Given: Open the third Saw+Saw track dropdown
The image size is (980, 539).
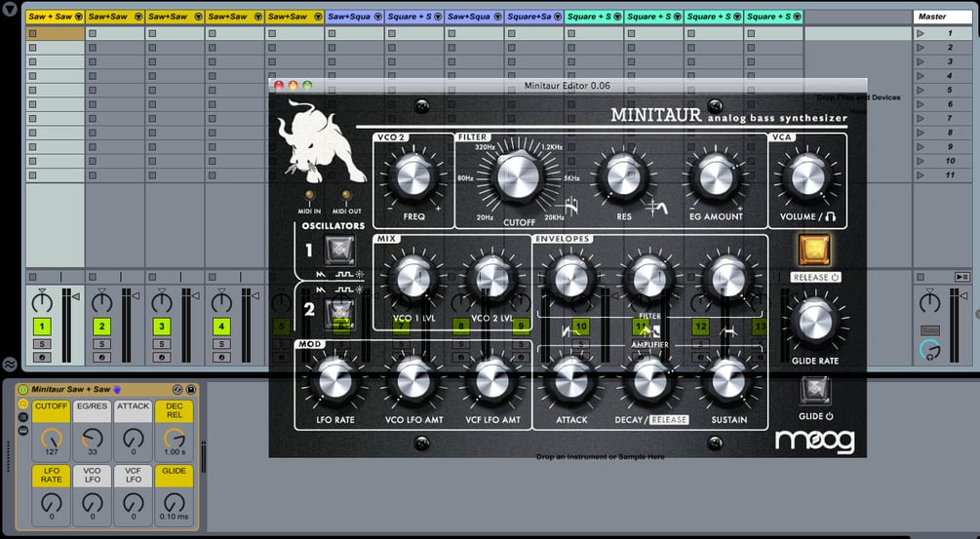Looking at the screenshot, I should [199, 17].
